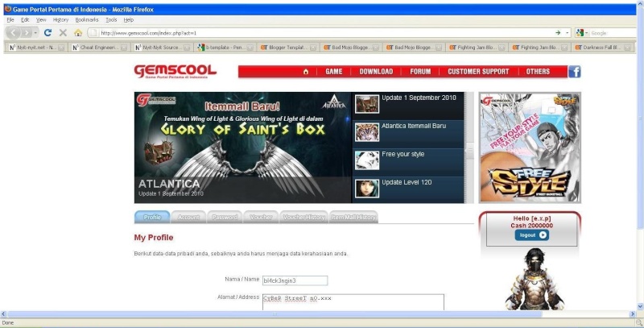Open the Tools menu
Image resolution: width=644 pixels, height=328 pixels.
click(x=111, y=19)
